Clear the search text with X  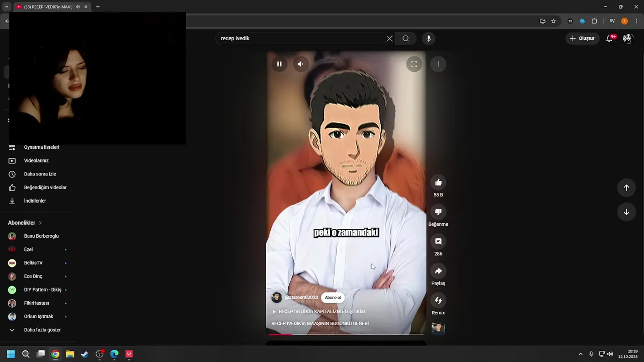pyautogui.click(x=389, y=39)
